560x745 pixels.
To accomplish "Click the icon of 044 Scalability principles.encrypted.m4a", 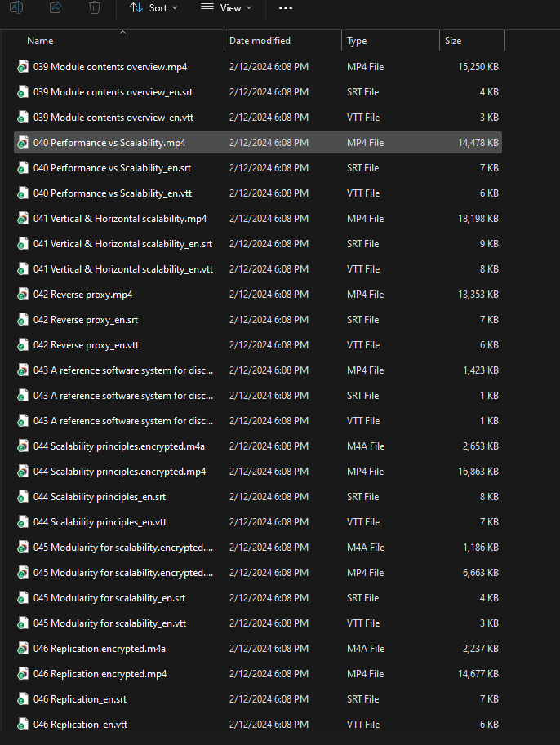I will 23,446.
